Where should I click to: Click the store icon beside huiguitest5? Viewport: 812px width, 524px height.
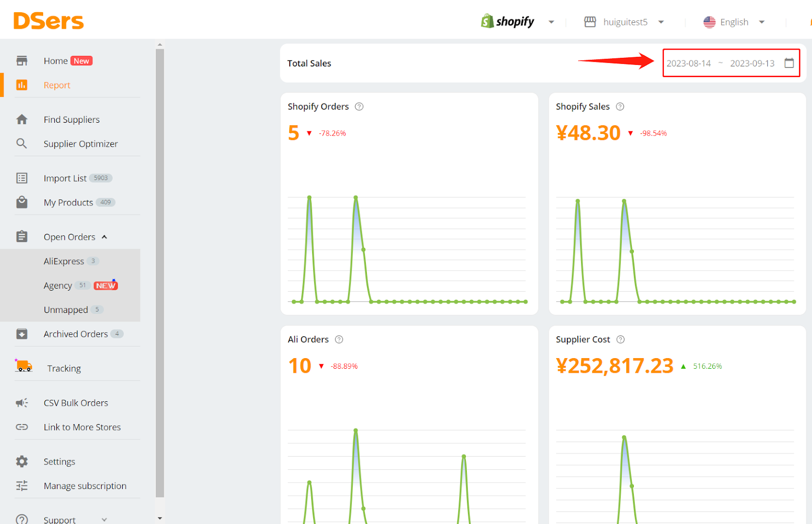click(590, 22)
